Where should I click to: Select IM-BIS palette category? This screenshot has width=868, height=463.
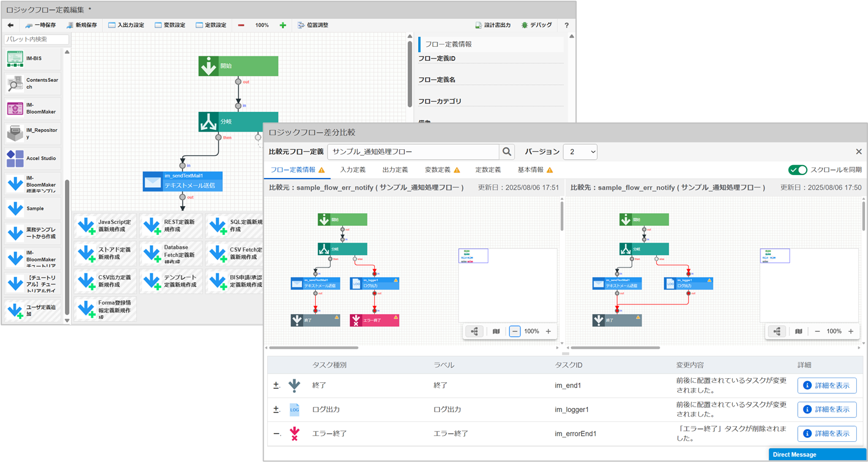[x=33, y=59]
